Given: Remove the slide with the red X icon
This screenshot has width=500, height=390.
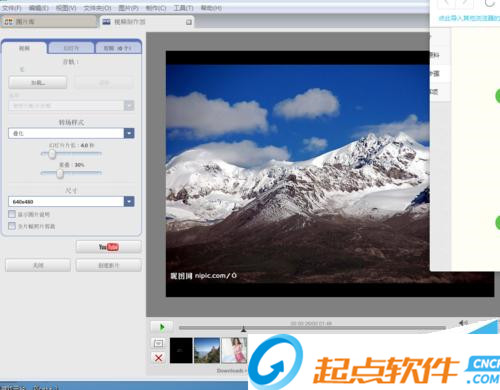Looking at the screenshot, I should (159, 358).
